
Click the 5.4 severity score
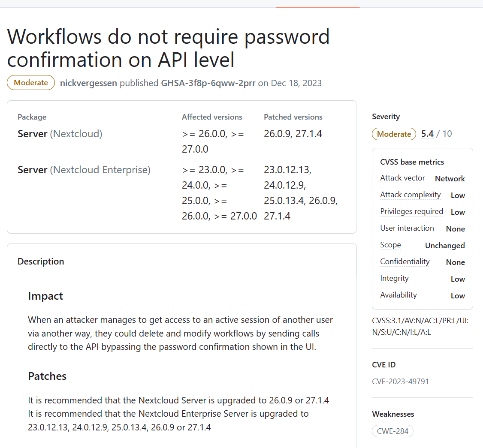[427, 134]
